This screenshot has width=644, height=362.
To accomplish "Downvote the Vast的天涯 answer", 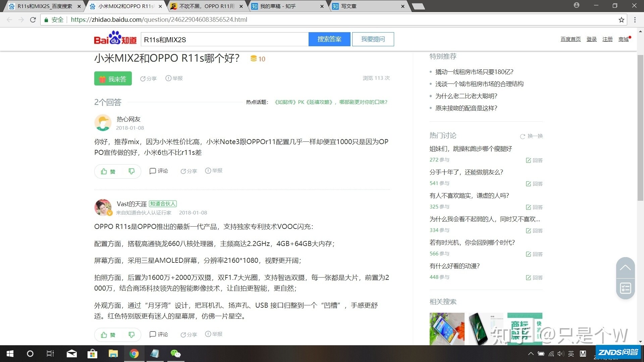I will click(131, 335).
